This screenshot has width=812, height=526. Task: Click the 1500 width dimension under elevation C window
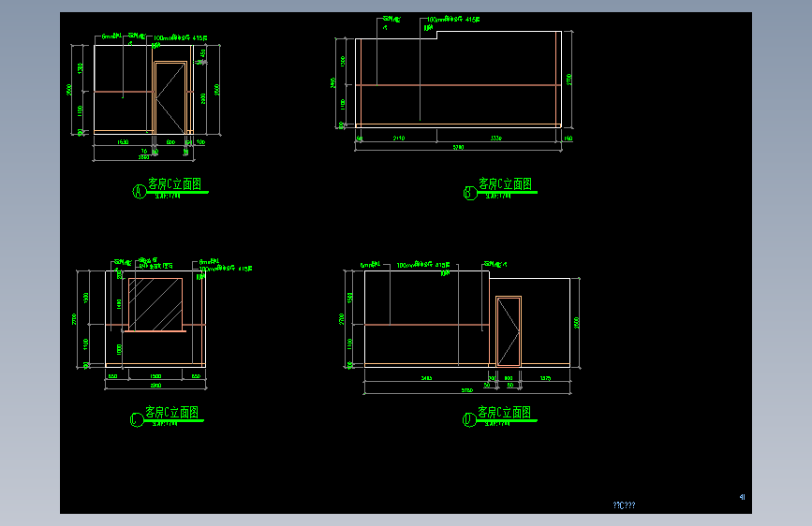[155, 376]
